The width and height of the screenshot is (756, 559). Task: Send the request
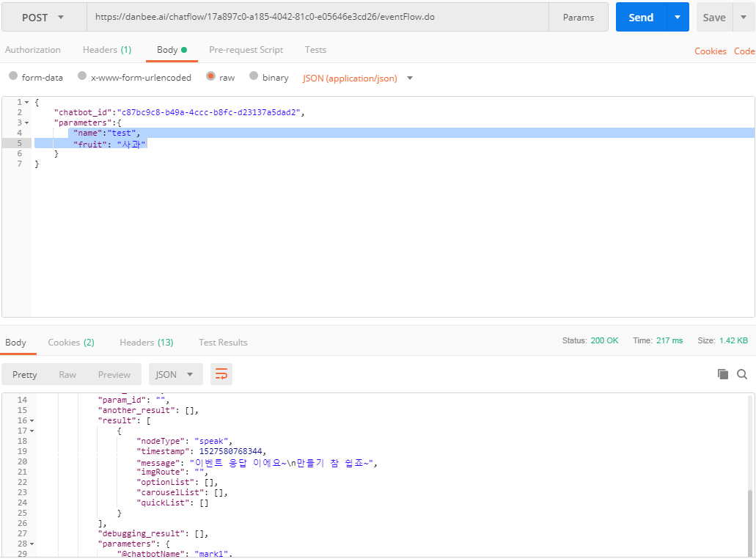point(641,18)
